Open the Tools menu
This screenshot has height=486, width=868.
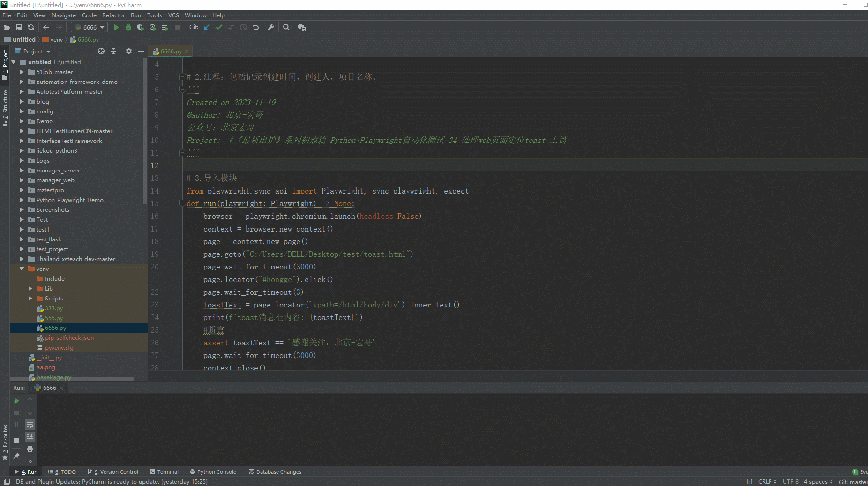(154, 15)
